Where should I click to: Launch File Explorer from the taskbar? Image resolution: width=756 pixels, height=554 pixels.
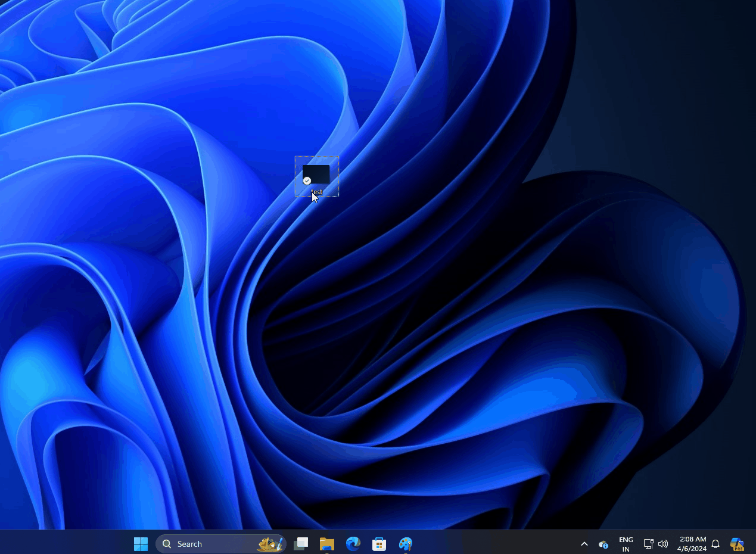click(327, 544)
